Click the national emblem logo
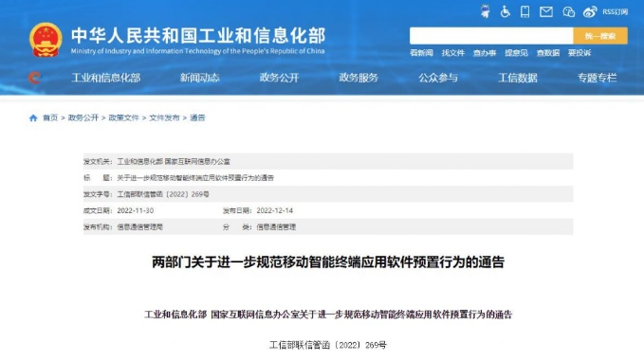Image resolution: width=644 pixels, height=361 pixels. point(46,40)
